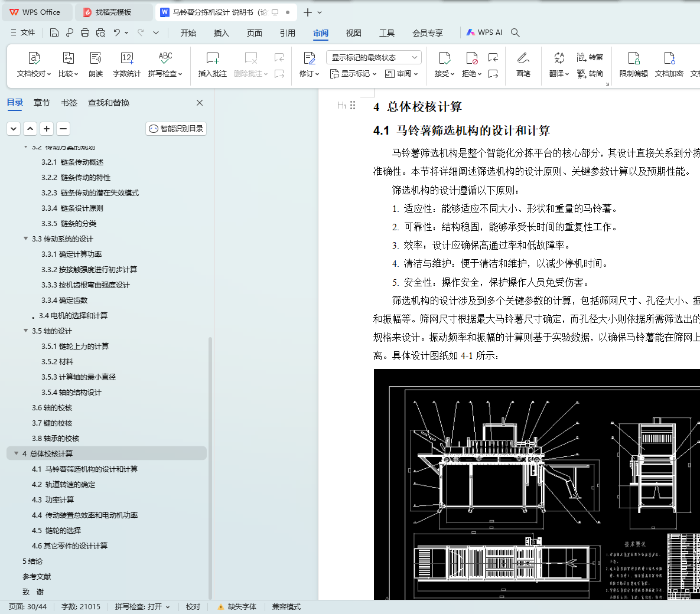This screenshot has height=614, width=700.
Task: Run Spell Check (拼写检查)
Action: pyautogui.click(x=165, y=65)
